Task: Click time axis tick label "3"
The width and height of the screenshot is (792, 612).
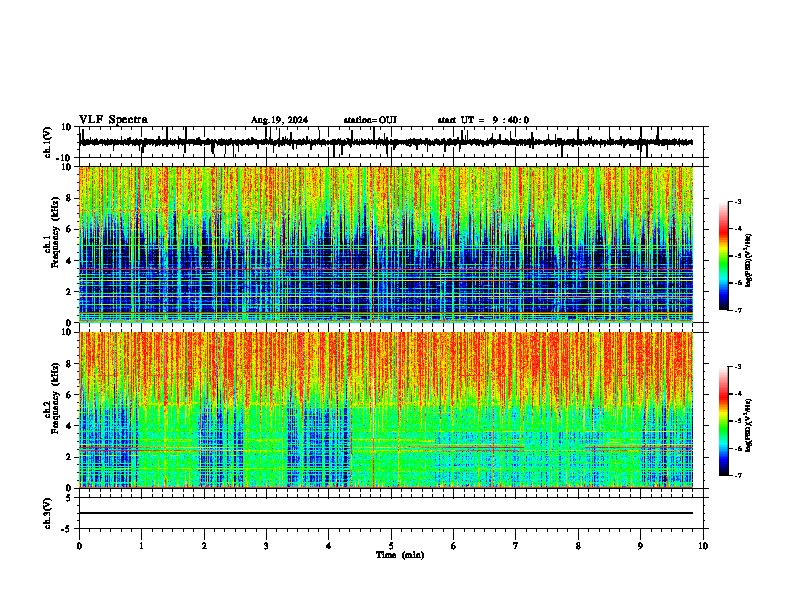Action: [x=266, y=546]
